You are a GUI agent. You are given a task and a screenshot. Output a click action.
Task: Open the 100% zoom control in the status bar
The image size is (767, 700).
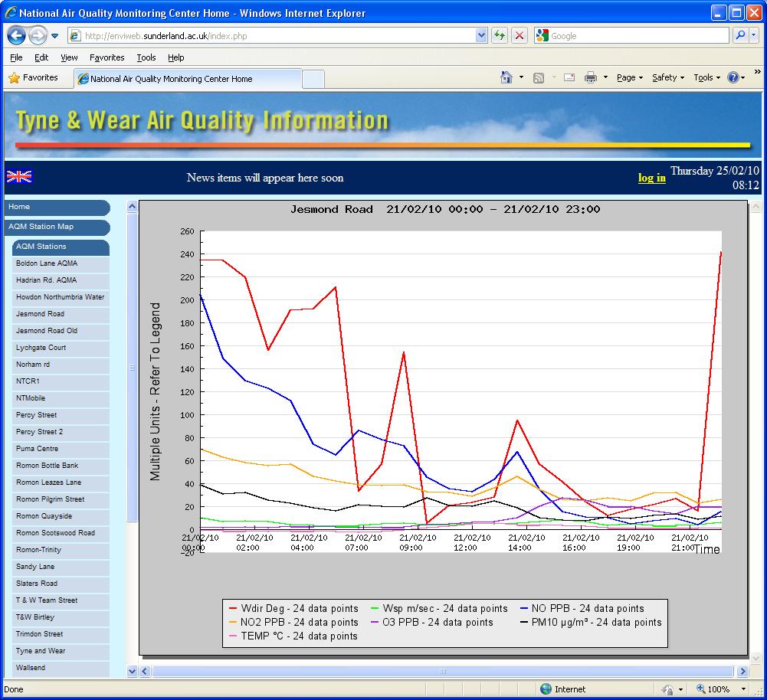716,688
